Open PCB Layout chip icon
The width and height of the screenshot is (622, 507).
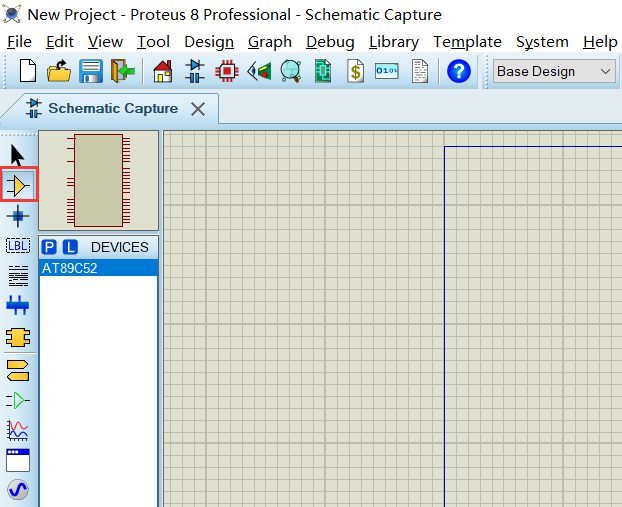click(x=227, y=71)
